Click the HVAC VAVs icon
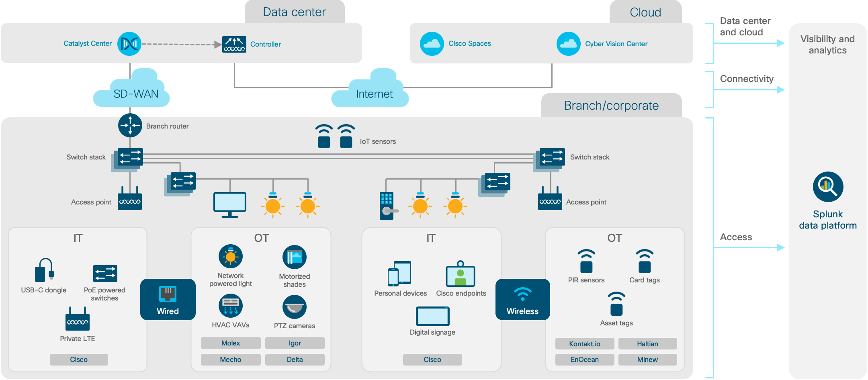Screen dimensions: 868x380 231,306
